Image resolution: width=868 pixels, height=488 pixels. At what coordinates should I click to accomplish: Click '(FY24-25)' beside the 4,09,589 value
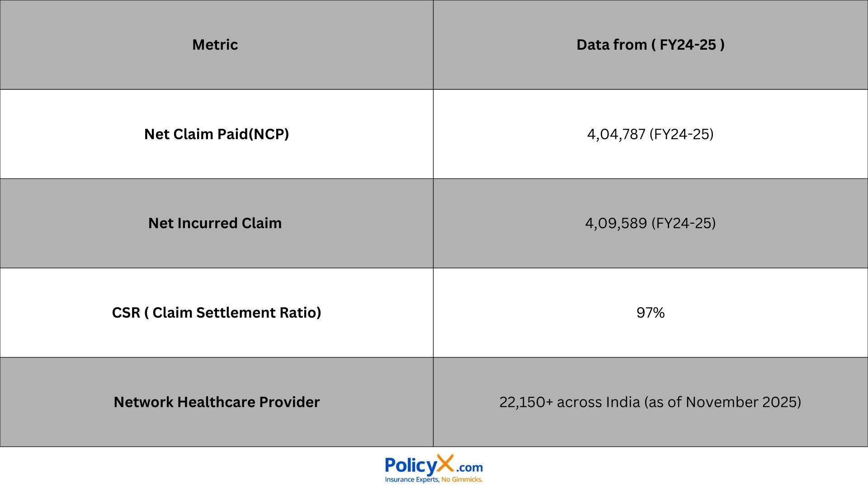(683, 223)
